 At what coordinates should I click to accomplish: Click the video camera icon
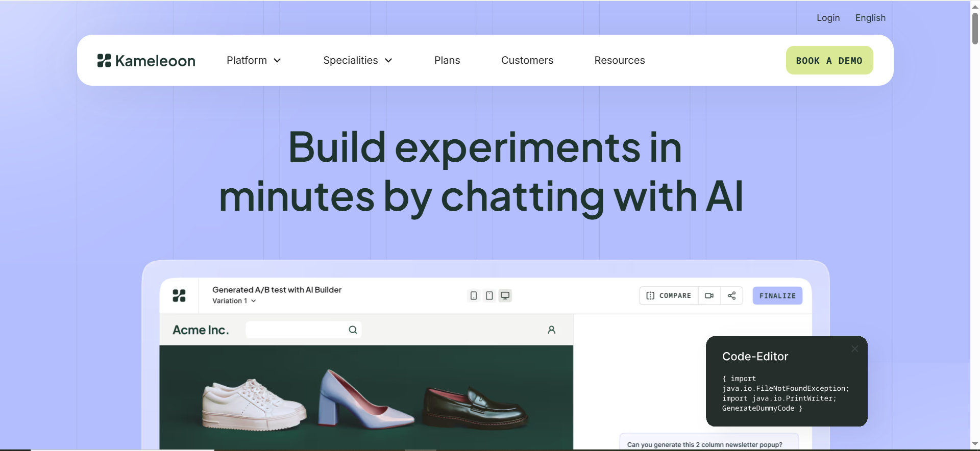pos(709,296)
